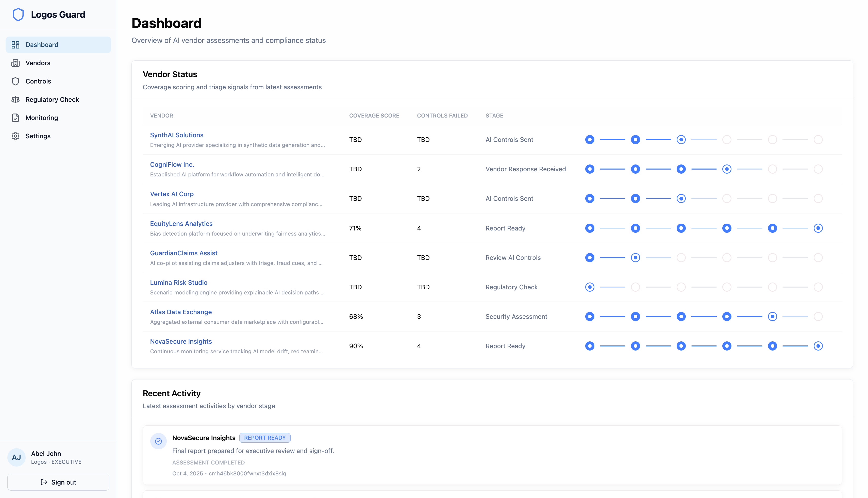
Task: Click the Controls shield icon
Action: pyautogui.click(x=15, y=81)
